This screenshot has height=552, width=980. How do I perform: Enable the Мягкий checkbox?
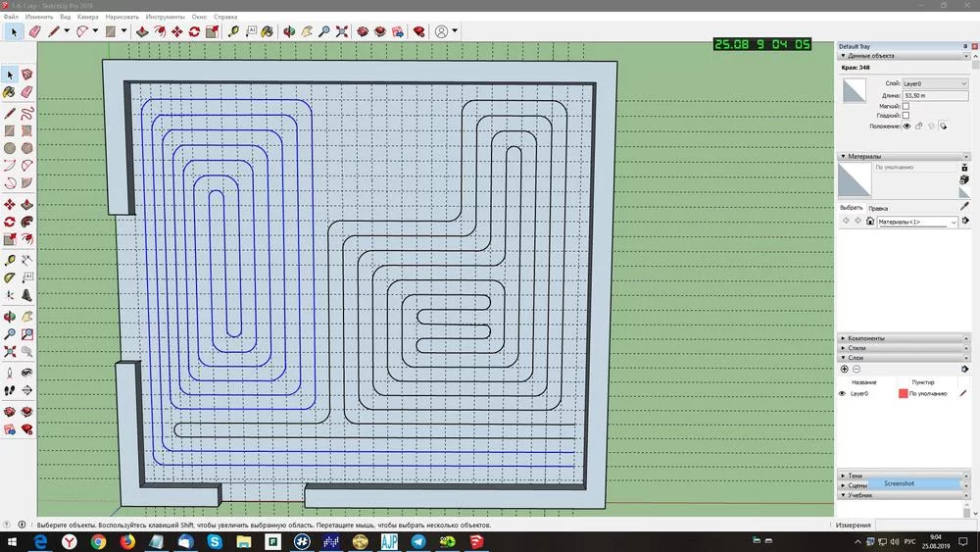click(906, 106)
